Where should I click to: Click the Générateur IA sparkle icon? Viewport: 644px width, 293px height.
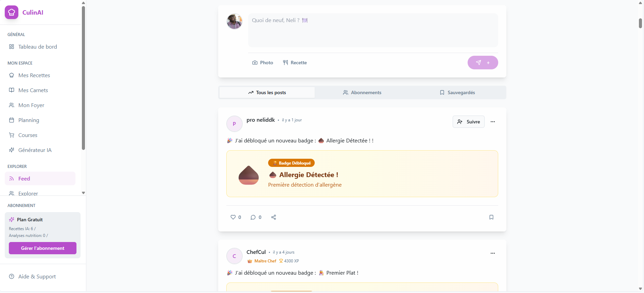(x=12, y=150)
